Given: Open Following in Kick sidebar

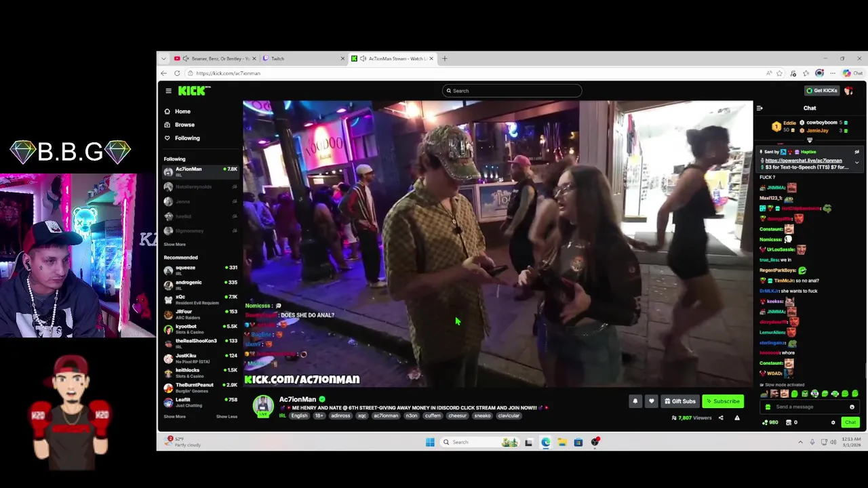Looking at the screenshot, I should (x=182, y=138).
